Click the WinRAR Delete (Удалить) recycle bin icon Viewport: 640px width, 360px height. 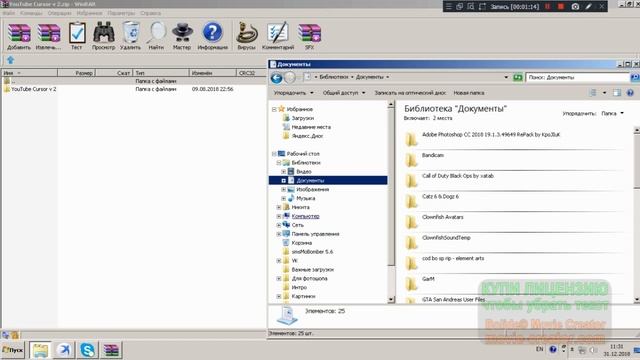131,36
